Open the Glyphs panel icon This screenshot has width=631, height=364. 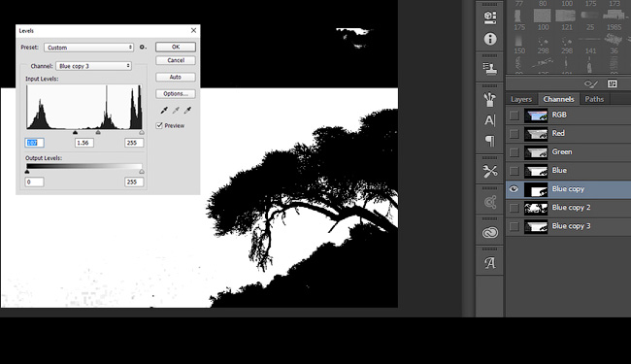(x=489, y=263)
